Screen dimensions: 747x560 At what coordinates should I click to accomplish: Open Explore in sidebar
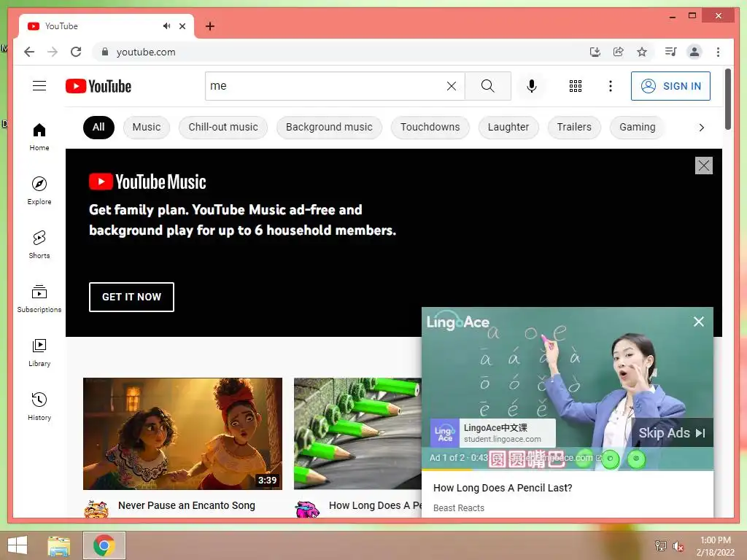pyautogui.click(x=39, y=190)
